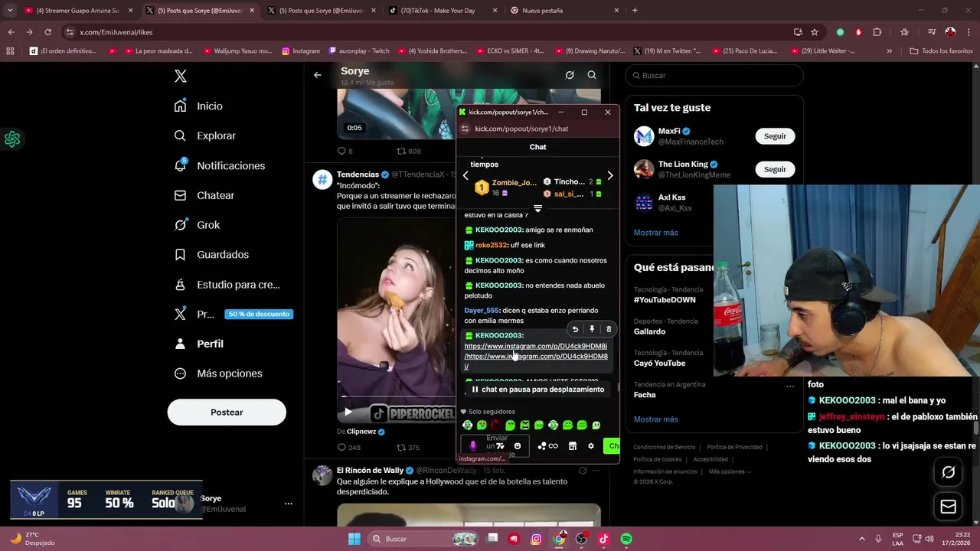Follow The Lion King account

(x=775, y=169)
